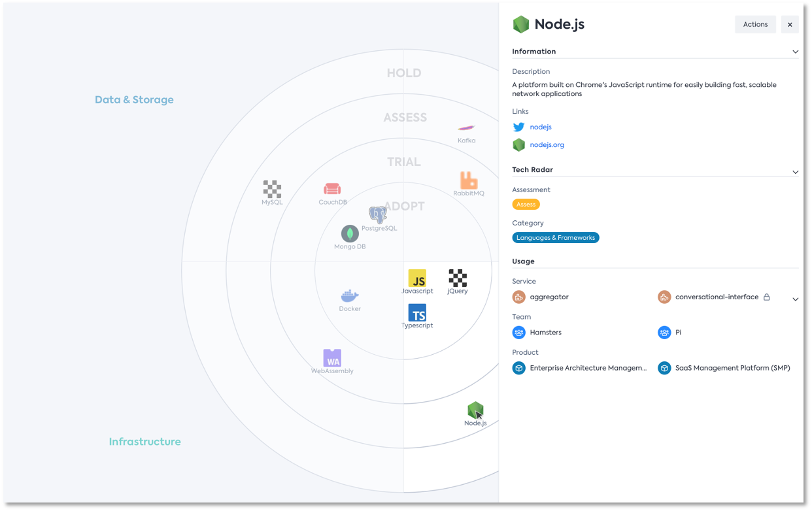Click the SaaS Management Platform product icon
Viewport: 812px width, 511px height.
point(664,369)
